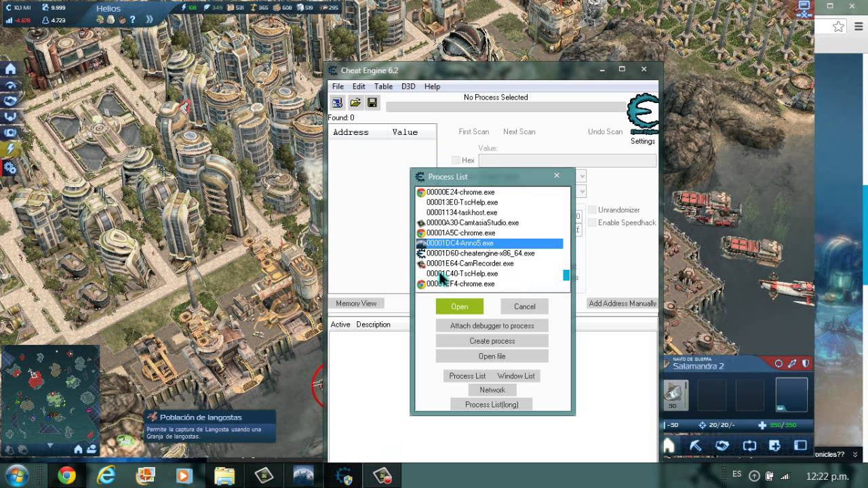Click the Open button in Process List

tap(460, 306)
